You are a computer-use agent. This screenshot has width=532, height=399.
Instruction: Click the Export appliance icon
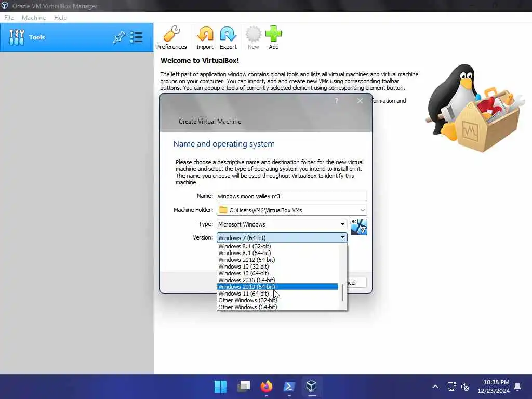228,37
